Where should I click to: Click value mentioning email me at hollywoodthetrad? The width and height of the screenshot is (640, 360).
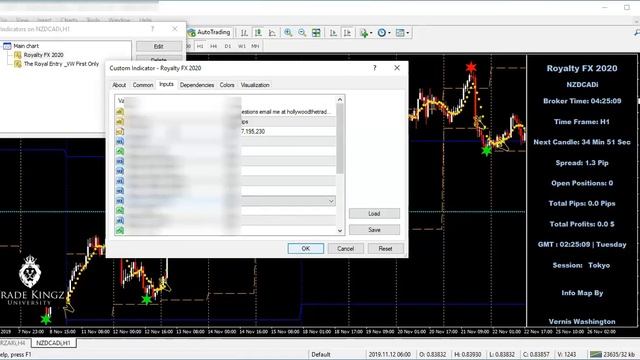point(288,111)
